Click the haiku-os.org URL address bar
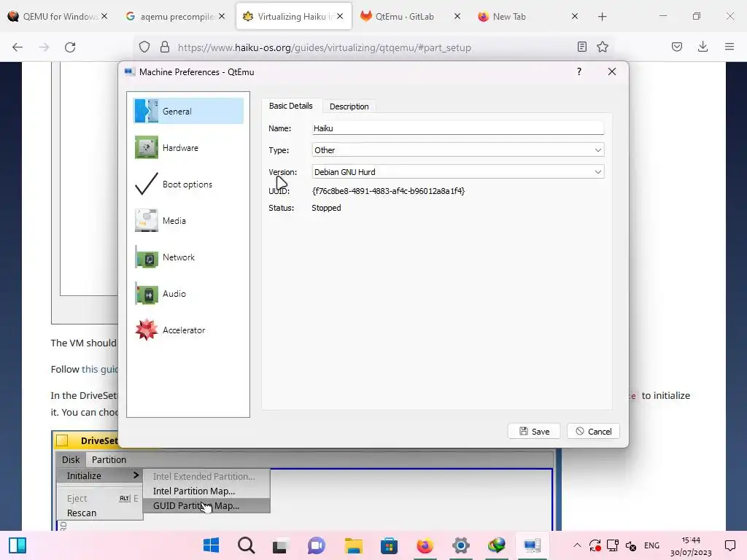747x560 pixels. point(324,47)
